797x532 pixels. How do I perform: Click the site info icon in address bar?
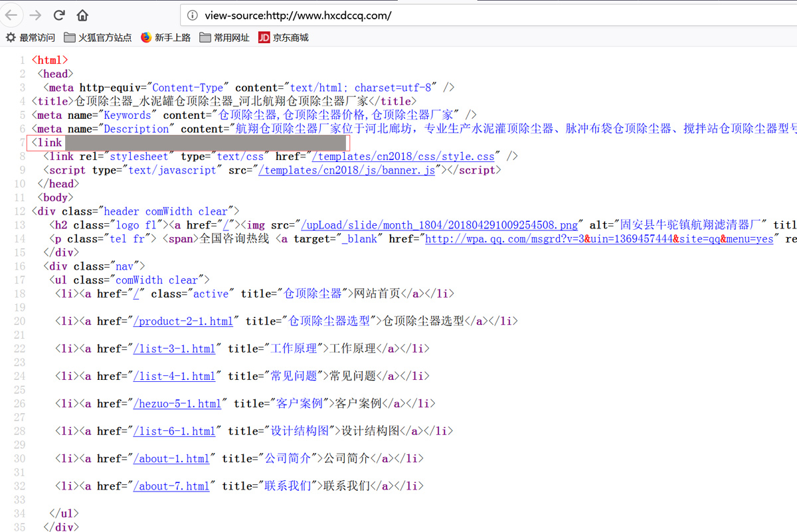(x=193, y=15)
